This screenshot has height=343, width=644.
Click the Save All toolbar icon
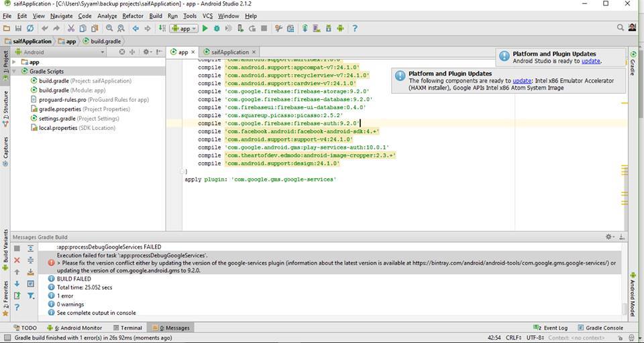18,28
